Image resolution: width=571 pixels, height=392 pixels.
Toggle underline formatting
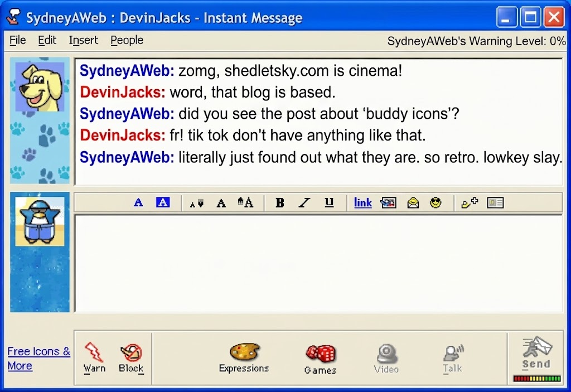(329, 202)
